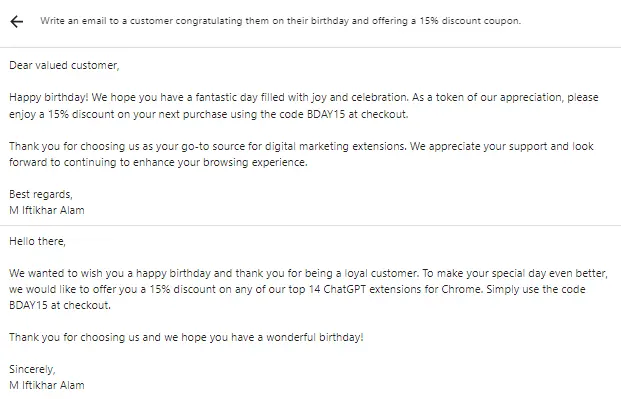Select the first email response block
Screen dimensions: 621x399
pos(310,137)
